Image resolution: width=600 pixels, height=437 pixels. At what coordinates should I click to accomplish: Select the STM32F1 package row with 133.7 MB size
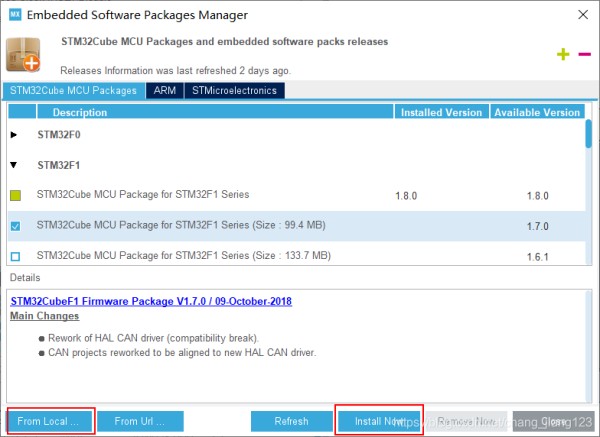[297, 253]
